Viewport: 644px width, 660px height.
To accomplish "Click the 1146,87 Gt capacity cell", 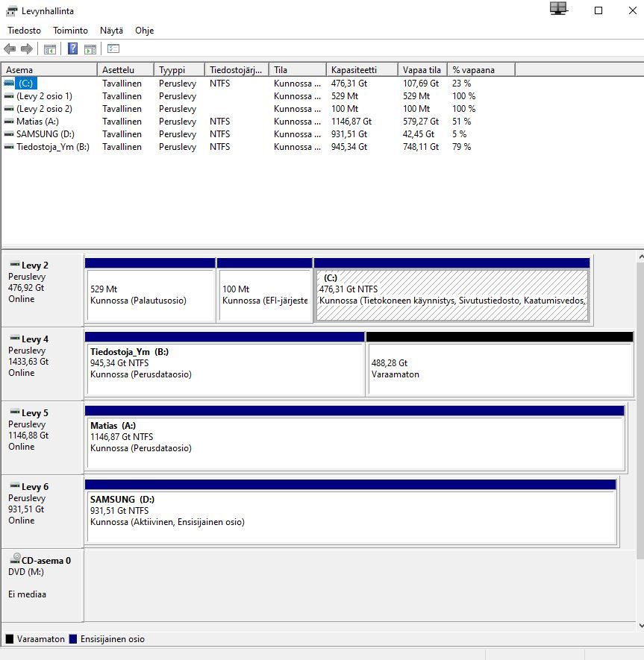I will pos(351,122).
